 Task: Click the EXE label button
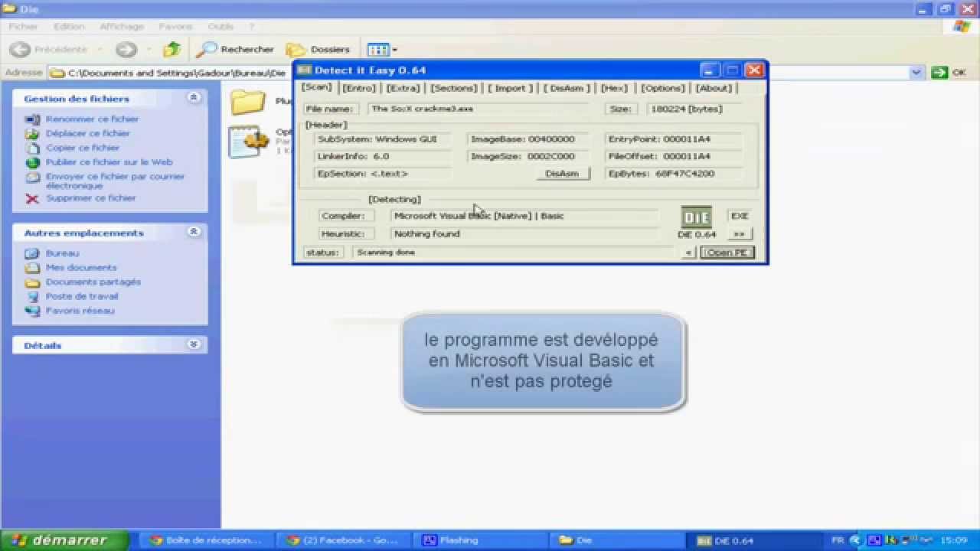[739, 216]
